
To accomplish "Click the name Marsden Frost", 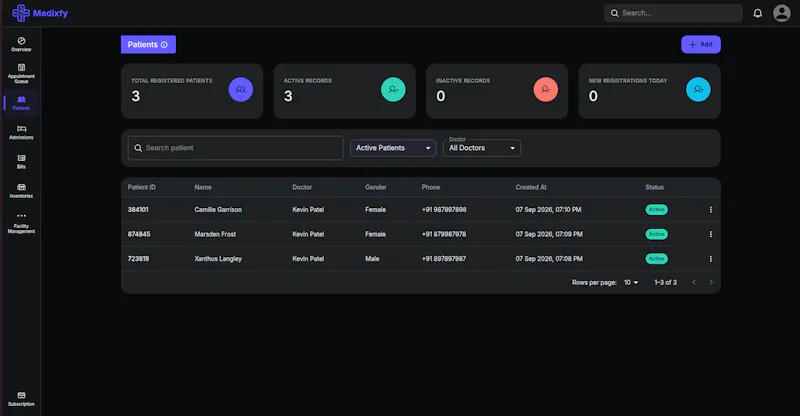I will click(x=215, y=234).
